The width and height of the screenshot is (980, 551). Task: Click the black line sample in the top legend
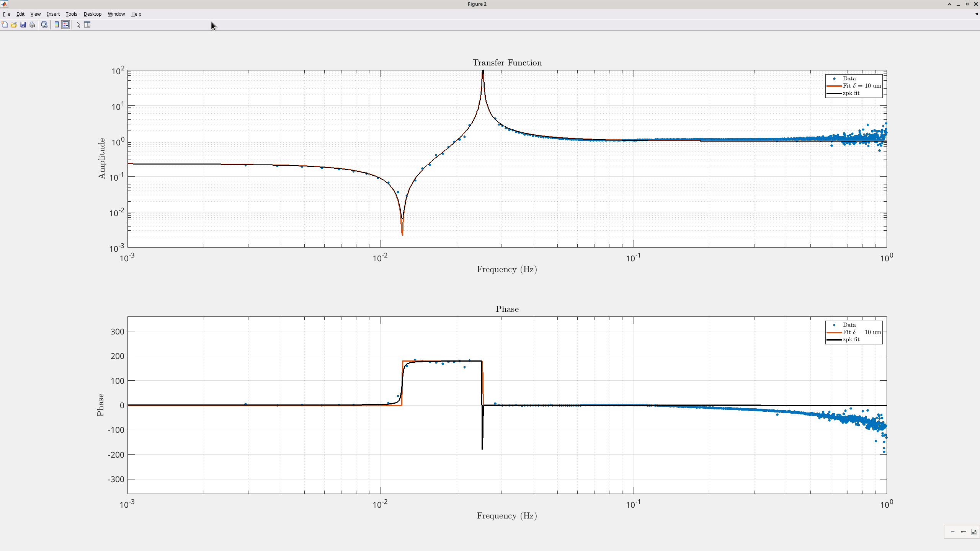[x=834, y=93]
